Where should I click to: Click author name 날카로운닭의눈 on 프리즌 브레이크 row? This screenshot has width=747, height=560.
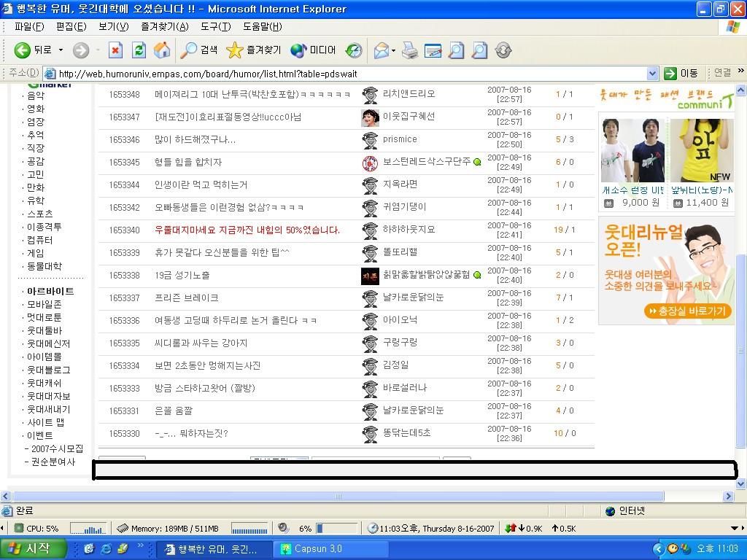click(x=413, y=297)
